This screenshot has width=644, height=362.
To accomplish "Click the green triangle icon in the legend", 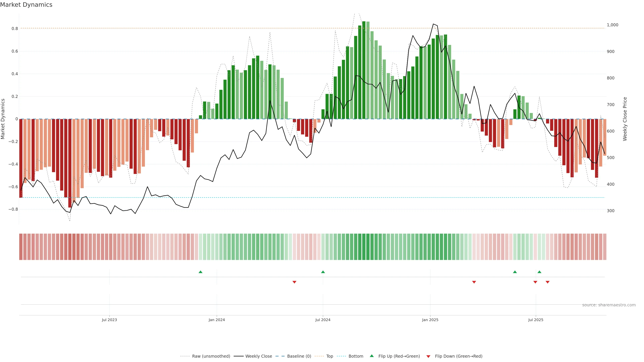I will [372, 356].
